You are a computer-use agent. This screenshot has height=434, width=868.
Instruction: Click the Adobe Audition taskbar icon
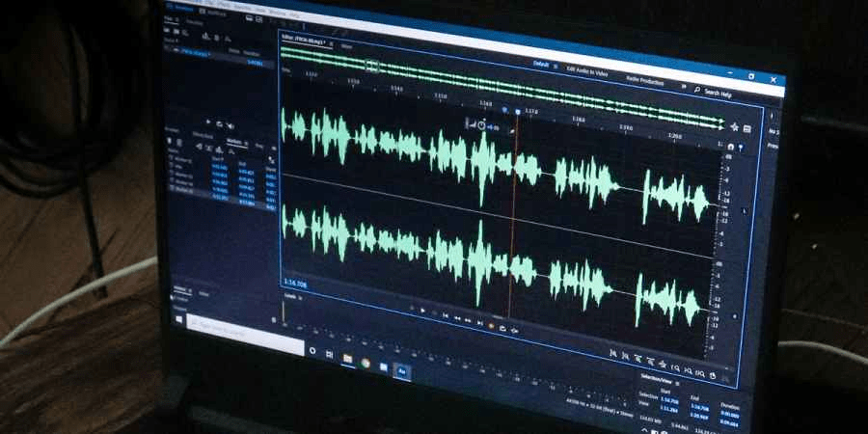pyautogui.click(x=402, y=369)
